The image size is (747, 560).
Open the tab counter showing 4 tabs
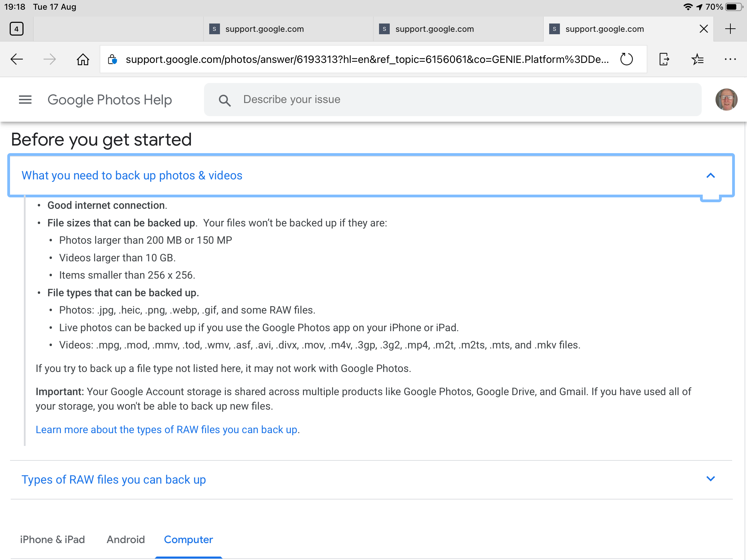17,29
